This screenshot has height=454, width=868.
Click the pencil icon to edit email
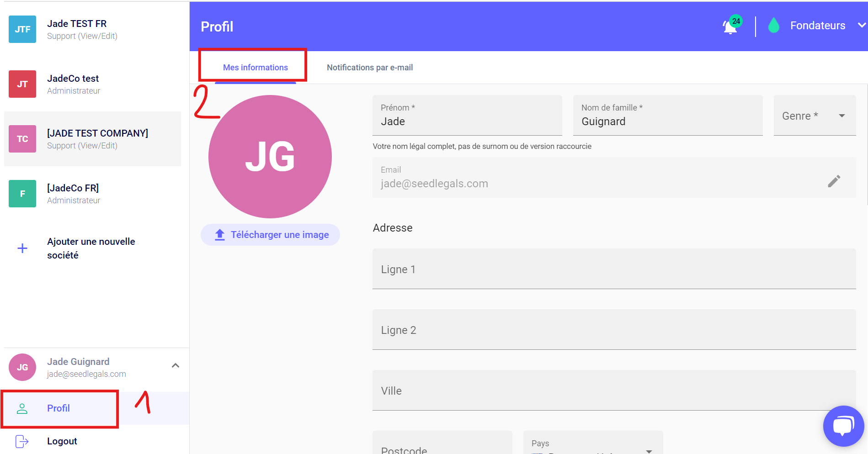tap(834, 181)
